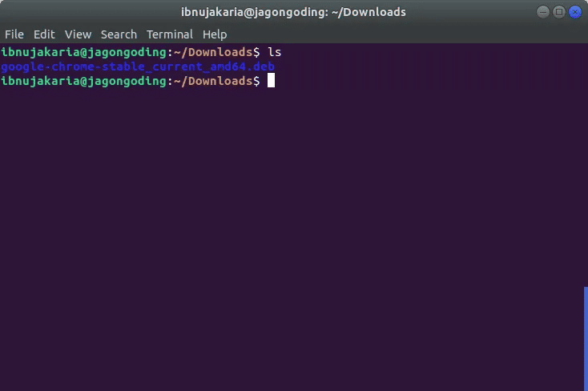The height and width of the screenshot is (391, 588).
Task: Open the Help menu
Action: point(215,34)
